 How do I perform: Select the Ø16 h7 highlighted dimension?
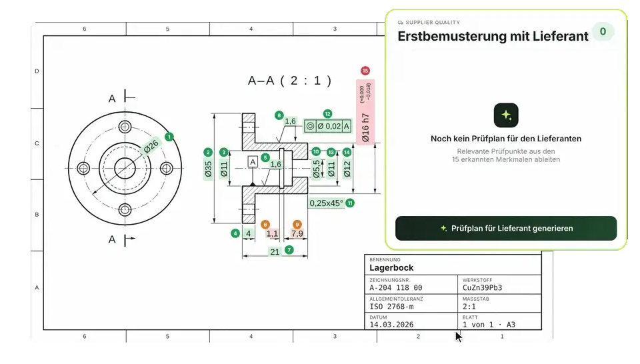(365, 112)
